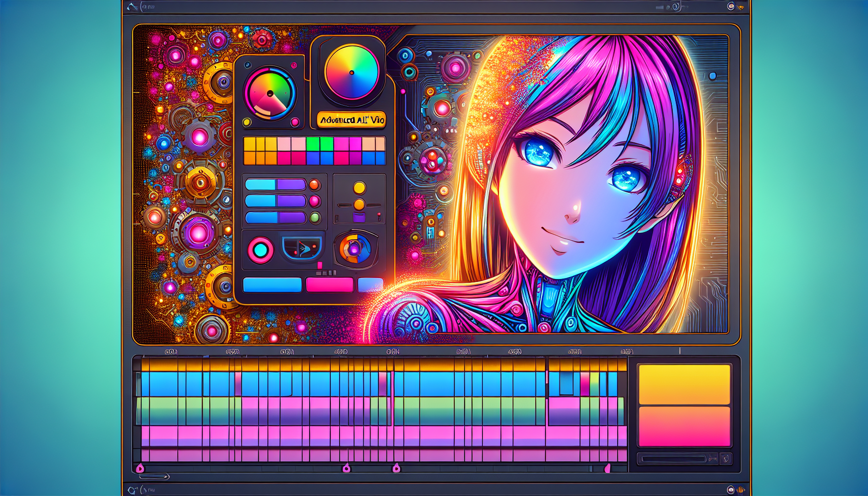Toggle the green dot beside the third slider bar
Image resolution: width=868 pixels, height=496 pixels.
point(314,217)
